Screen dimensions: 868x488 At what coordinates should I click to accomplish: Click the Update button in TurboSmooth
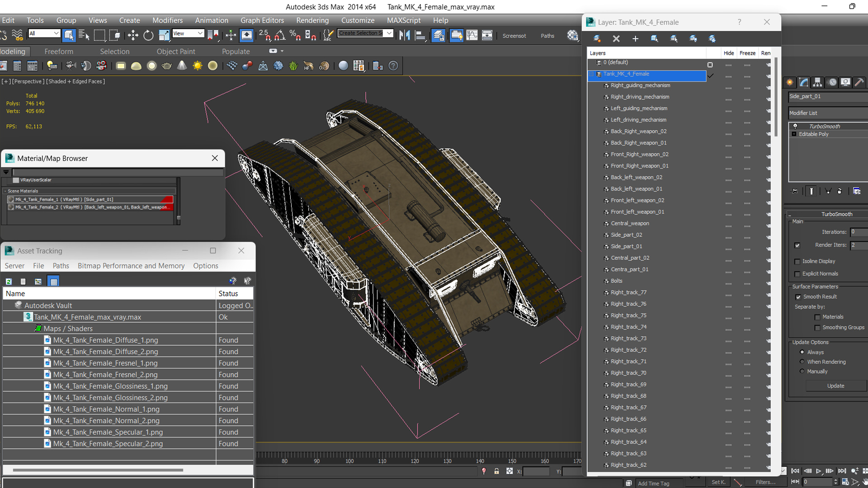coord(835,385)
